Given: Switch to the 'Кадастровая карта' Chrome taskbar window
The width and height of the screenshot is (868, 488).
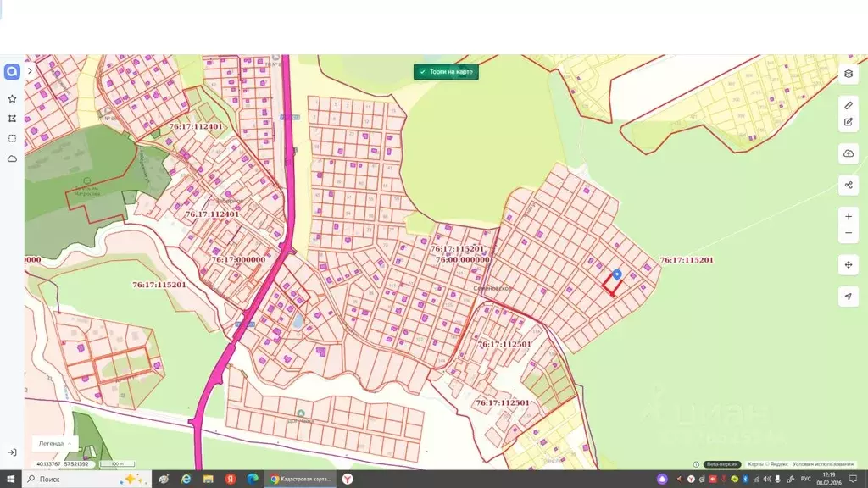Looking at the screenshot, I should (x=301, y=480).
